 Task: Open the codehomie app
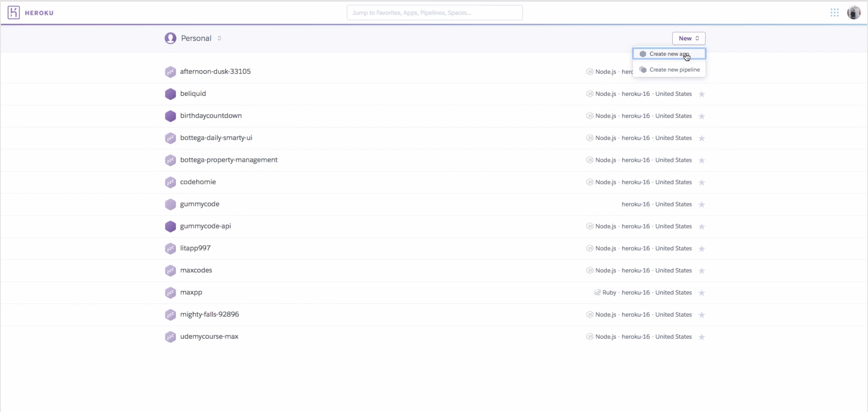pos(198,182)
